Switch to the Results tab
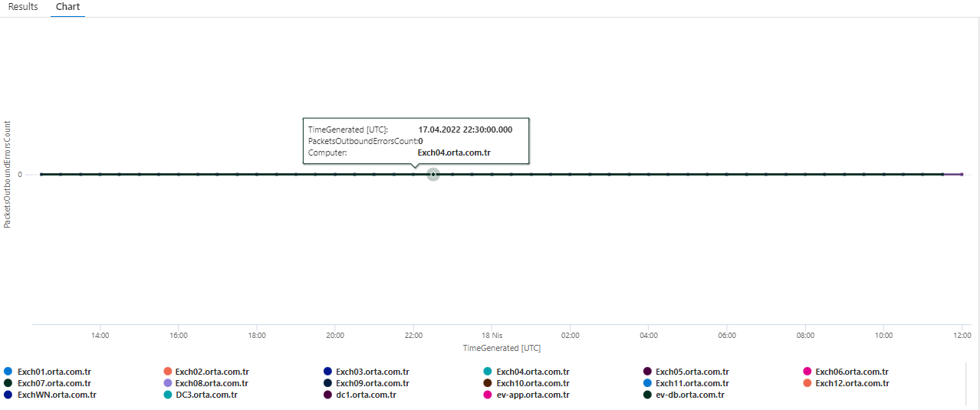980x410 pixels. [23, 7]
